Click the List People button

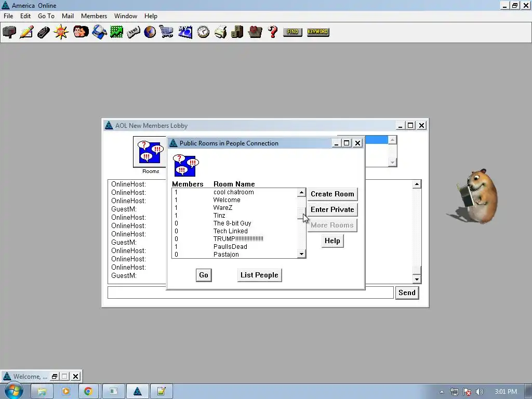point(259,275)
